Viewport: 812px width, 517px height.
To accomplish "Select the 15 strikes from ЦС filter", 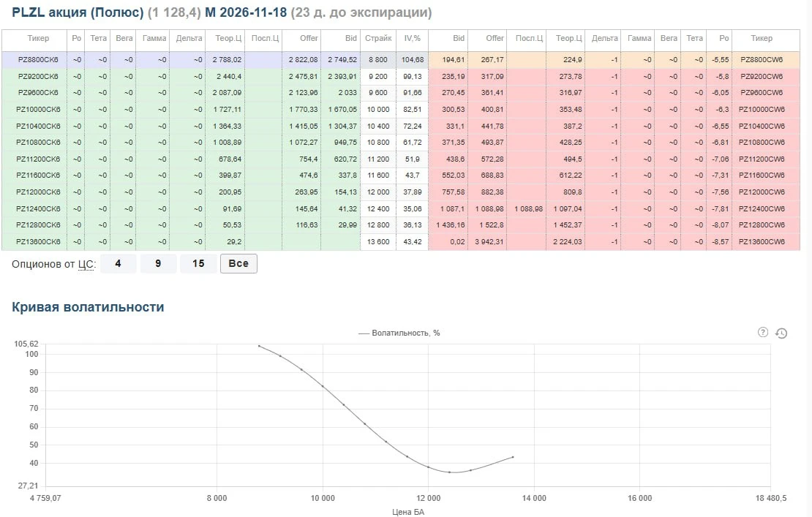I will click(198, 263).
